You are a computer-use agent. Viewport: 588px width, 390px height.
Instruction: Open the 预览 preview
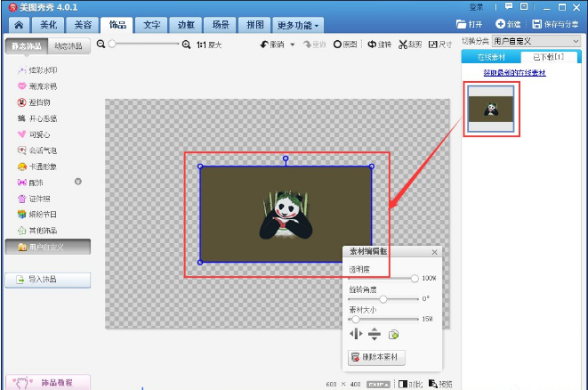pos(440,384)
